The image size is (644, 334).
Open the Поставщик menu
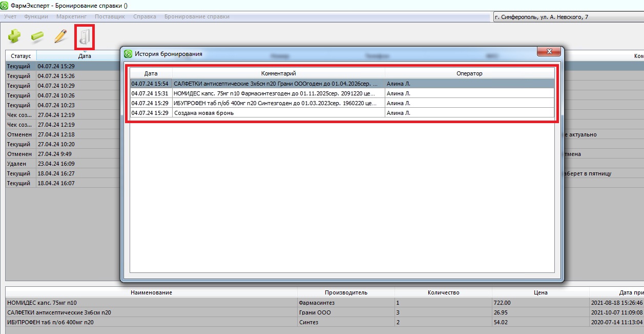click(110, 16)
